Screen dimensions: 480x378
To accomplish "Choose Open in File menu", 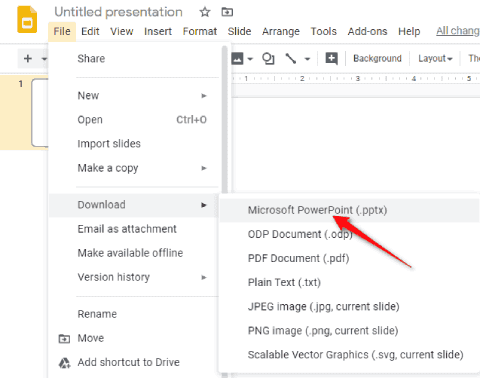I will pyautogui.click(x=133, y=120).
